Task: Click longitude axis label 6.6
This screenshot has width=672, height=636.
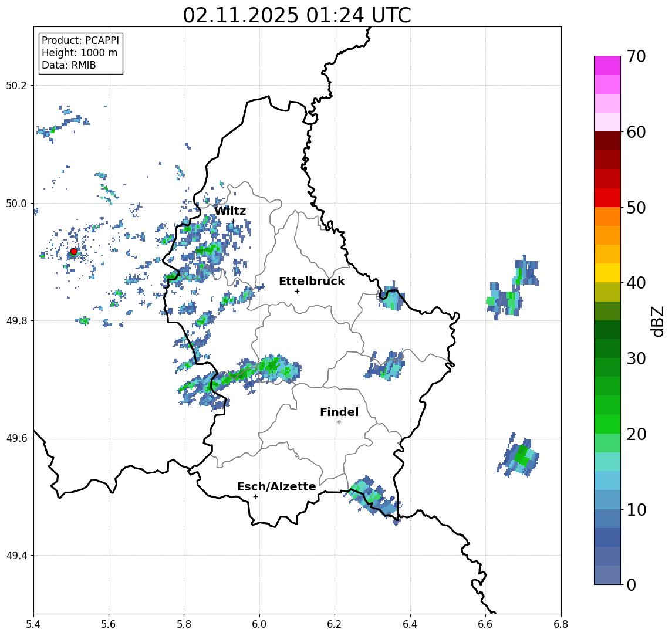Action: pos(485,624)
